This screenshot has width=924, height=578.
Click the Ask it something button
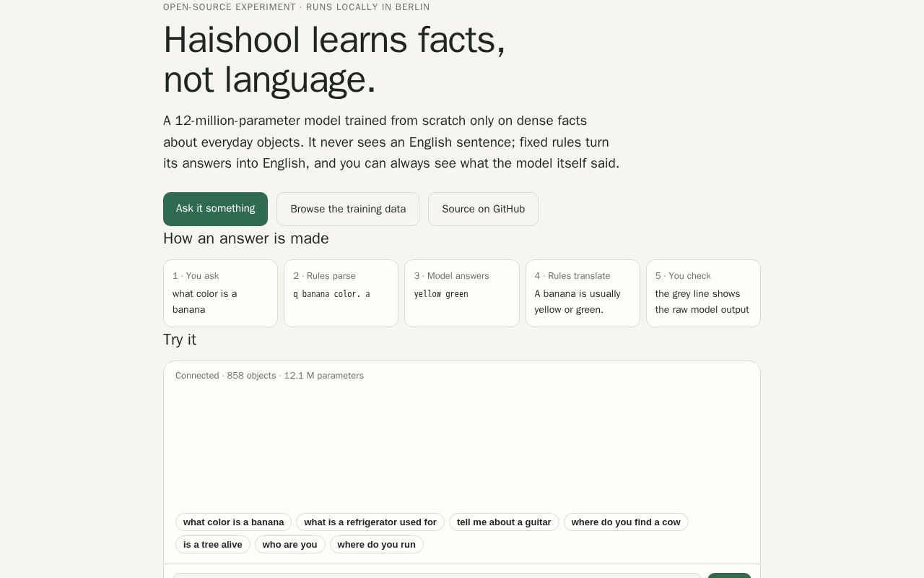pyautogui.click(x=215, y=209)
